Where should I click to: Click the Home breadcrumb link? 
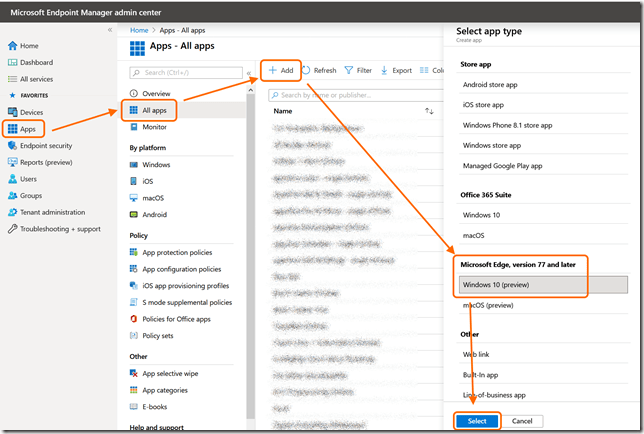[138, 30]
